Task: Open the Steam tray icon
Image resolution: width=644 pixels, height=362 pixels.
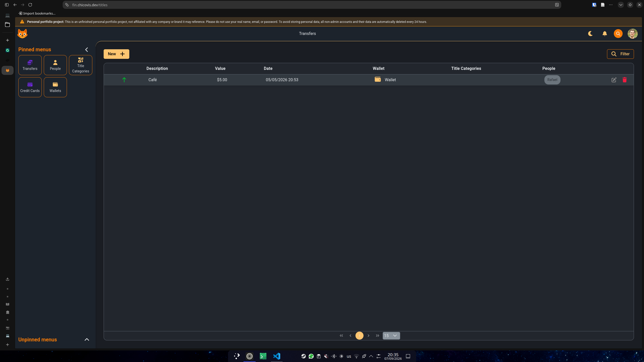Action: tap(304, 356)
